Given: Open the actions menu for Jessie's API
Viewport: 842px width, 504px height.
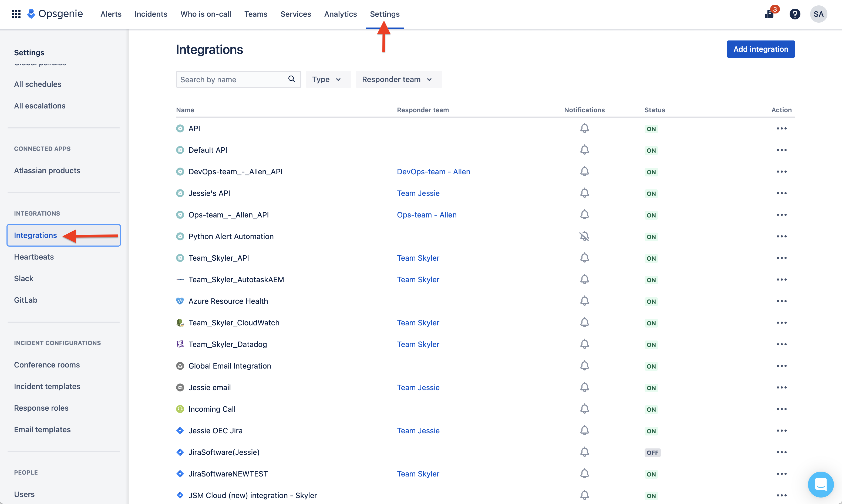Looking at the screenshot, I should [782, 193].
